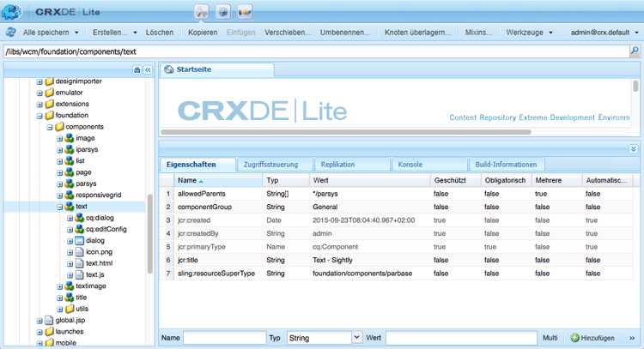Viewport: 644px width, 349px height.
Task: Collapse the foundation folder node
Action: [39, 116]
